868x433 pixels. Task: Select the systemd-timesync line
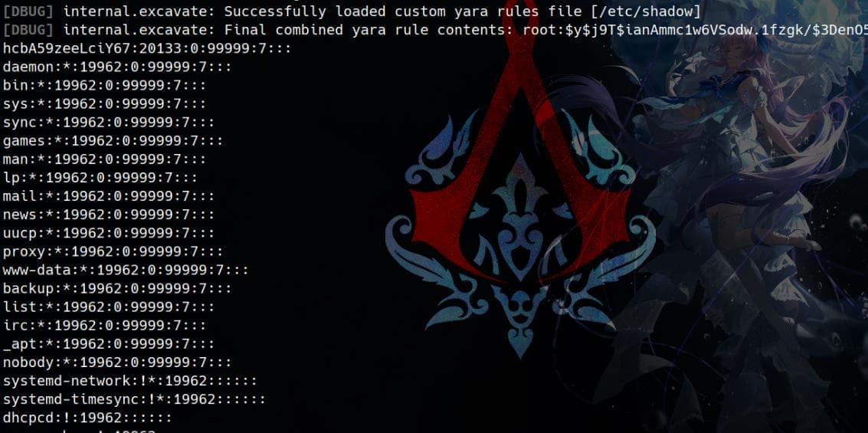coord(135,399)
